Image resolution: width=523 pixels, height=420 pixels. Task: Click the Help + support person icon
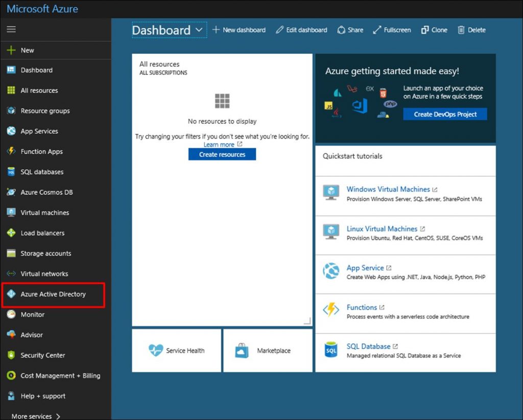point(11,395)
